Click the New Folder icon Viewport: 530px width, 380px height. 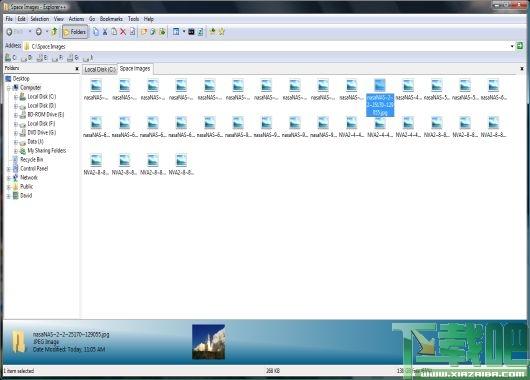[x=144, y=32]
